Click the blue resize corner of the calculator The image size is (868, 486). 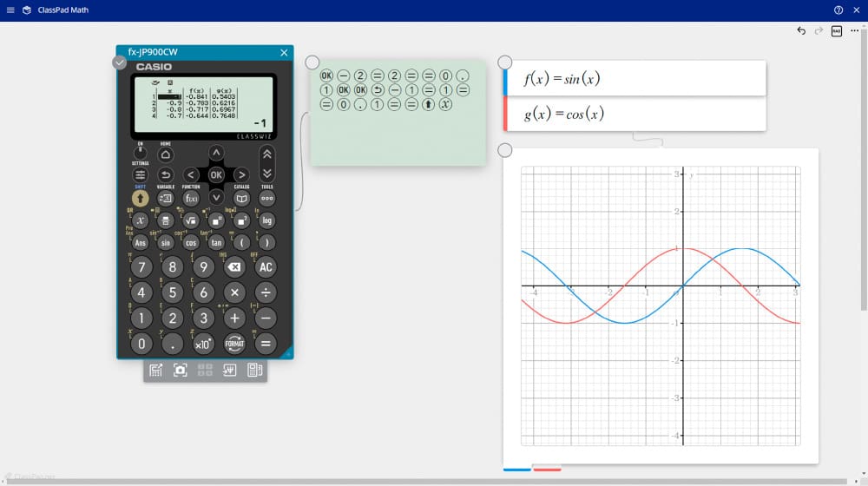tap(287, 352)
